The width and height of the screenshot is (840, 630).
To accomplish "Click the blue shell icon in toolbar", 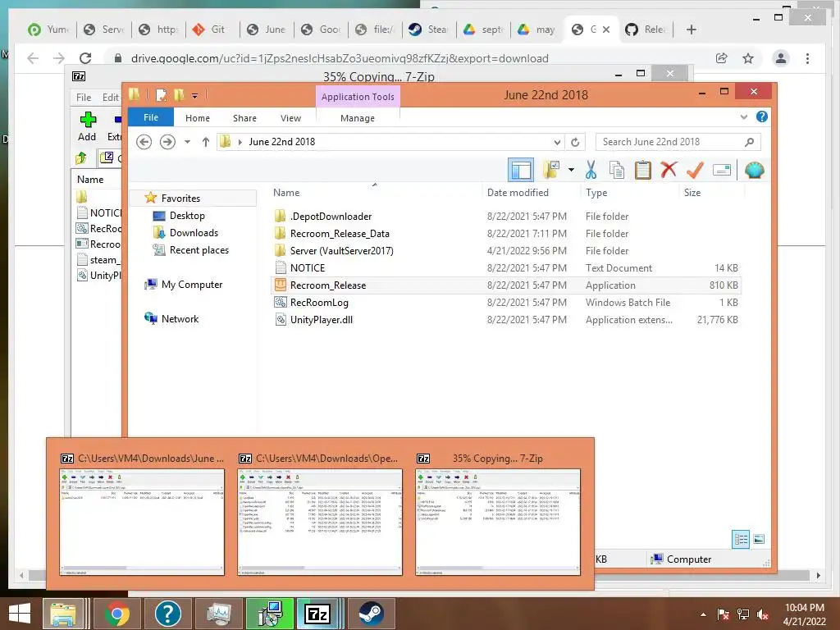I will 755,171.
